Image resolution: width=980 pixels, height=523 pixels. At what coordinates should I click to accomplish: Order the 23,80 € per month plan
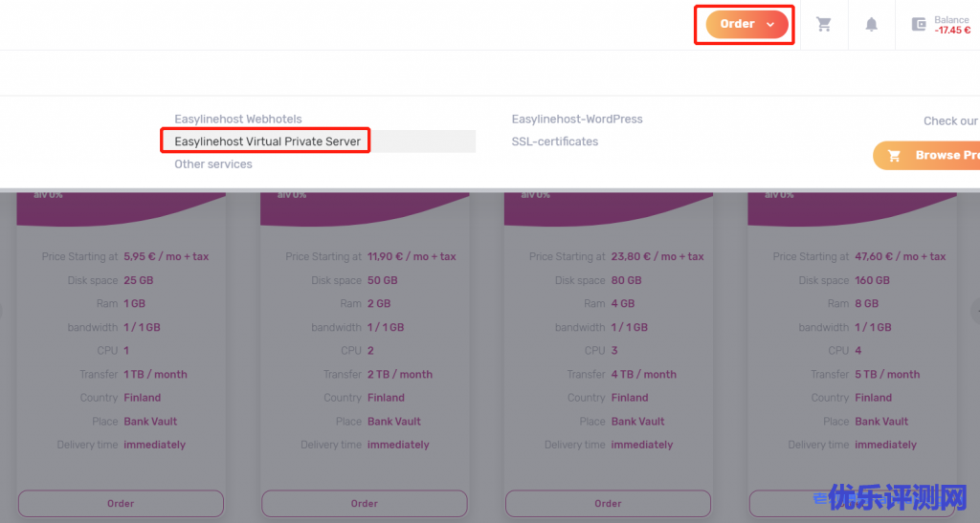tap(608, 503)
